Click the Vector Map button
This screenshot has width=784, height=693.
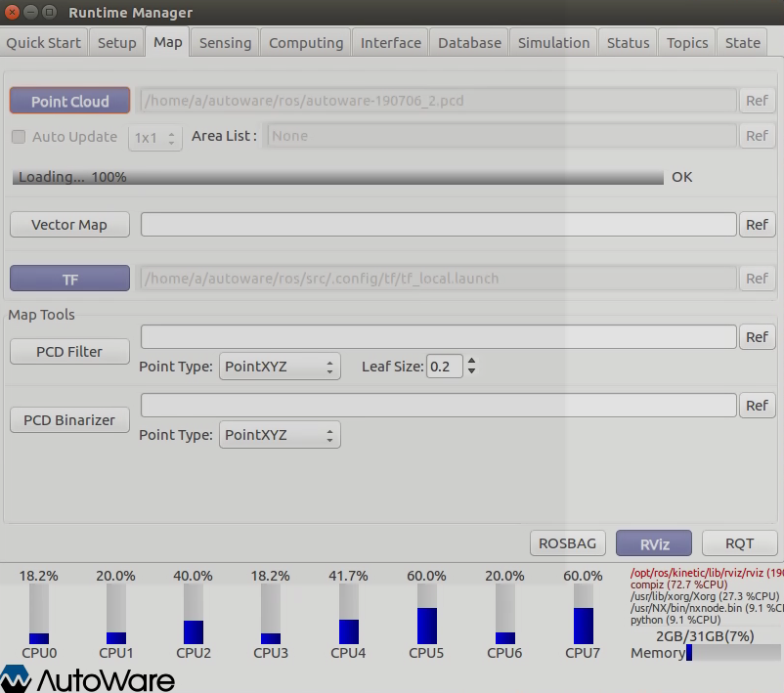pos(70,225)
